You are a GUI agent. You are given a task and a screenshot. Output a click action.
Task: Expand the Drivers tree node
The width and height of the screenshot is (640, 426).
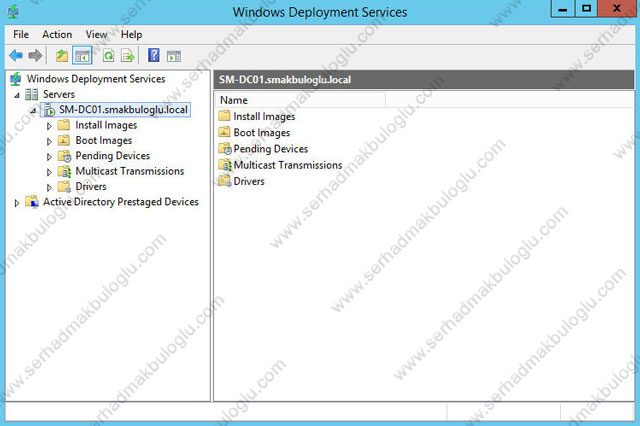pyautogui.click(x=49, y=188)
